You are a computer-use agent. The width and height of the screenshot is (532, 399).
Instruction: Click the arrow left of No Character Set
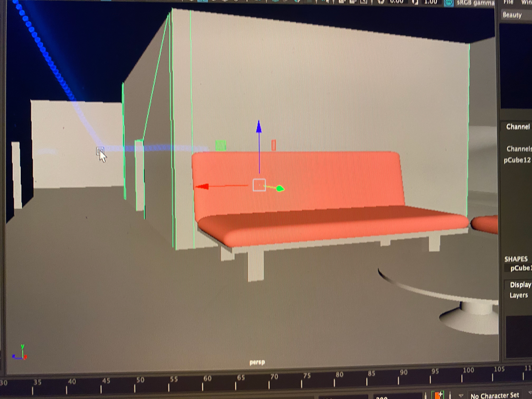(461, 395)
